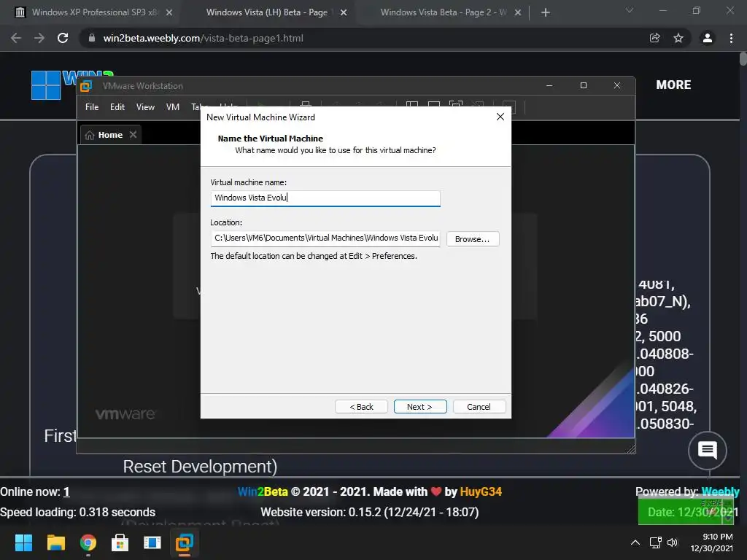The height and width of the screenshot is (560, 747).
Task: Proceed with the Next > button
Action: 419,407
